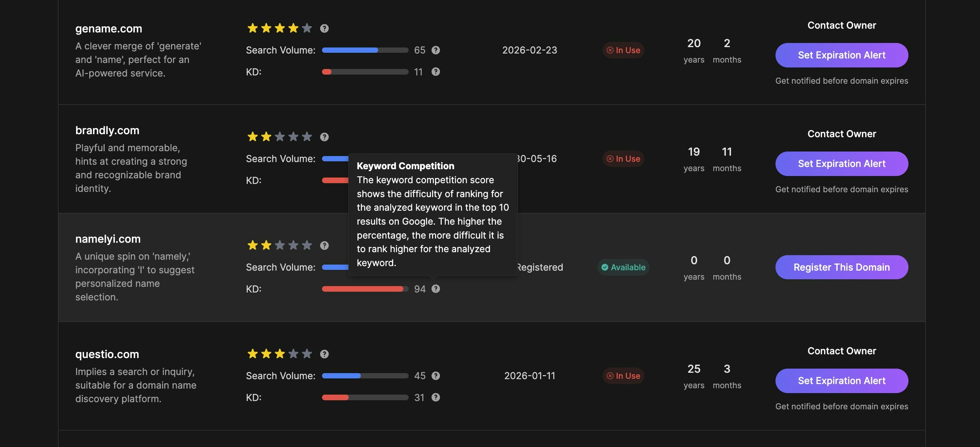Screen dimensions: 980x447
Task: Click gename.com In Use status badge
Action: (623, 50)
